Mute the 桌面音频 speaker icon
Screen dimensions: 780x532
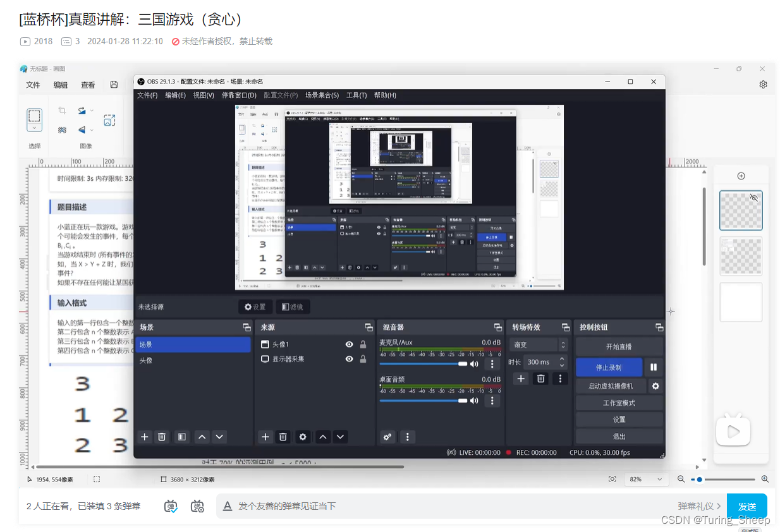[x=474, y=401]
